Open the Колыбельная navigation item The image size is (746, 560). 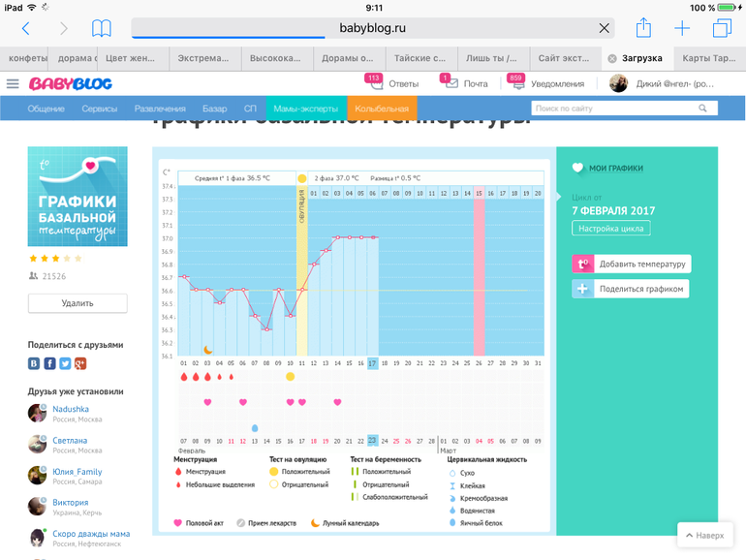382,109
